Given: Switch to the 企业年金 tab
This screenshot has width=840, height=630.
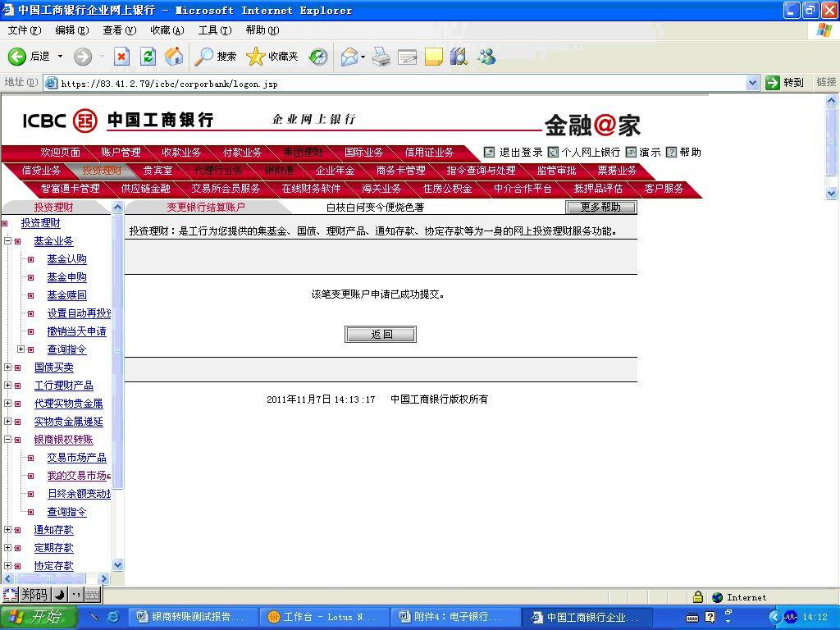Looking at the screenshot, I should pos(335,171).
